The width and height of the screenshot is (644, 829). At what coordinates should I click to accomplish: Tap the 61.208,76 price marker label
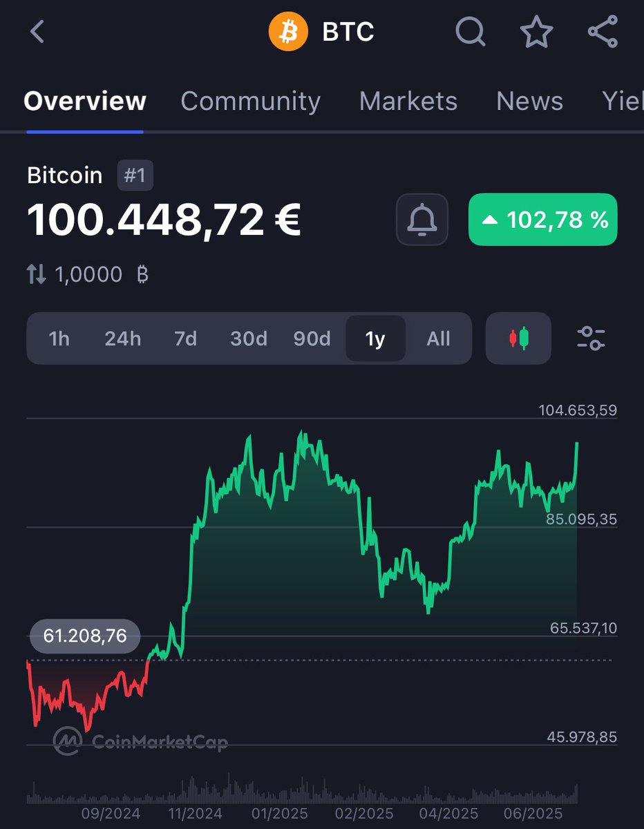85,636
